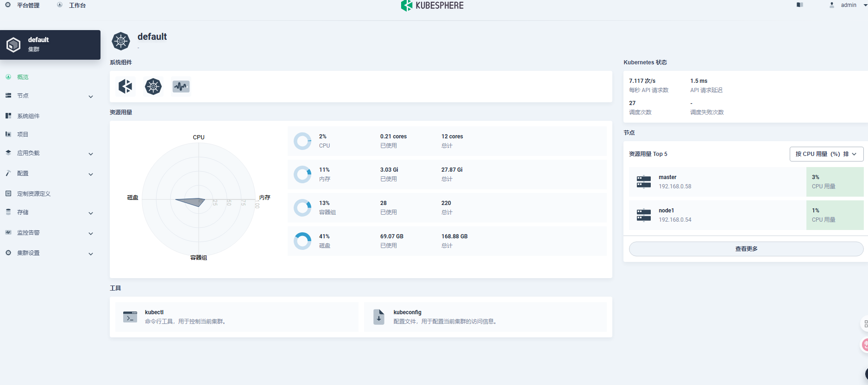This screenshot has height=385, width=868.
Task: Click the custom resource definitions icon
Action: click(x=8, y=193)
